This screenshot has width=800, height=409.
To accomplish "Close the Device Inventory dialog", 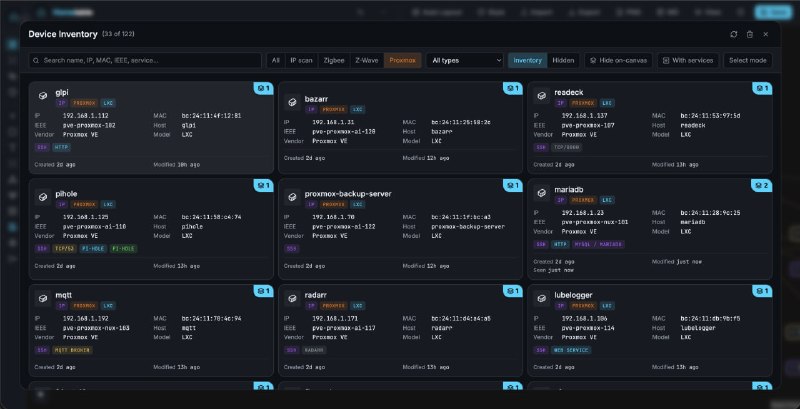I will tap(765, 34).
